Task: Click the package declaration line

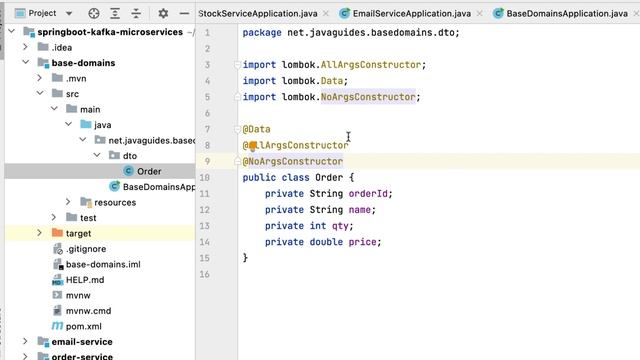Action: point(351,33)
